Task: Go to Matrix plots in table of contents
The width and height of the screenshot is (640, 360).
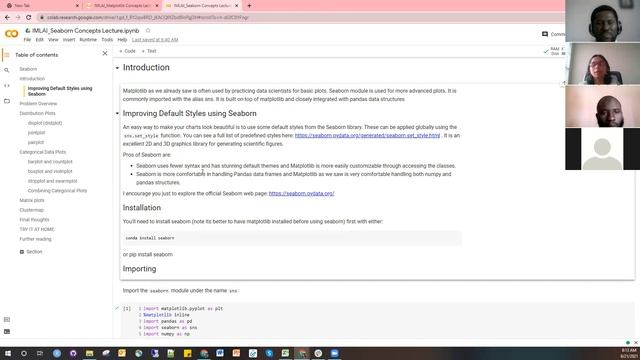Action: click(32, 200)
